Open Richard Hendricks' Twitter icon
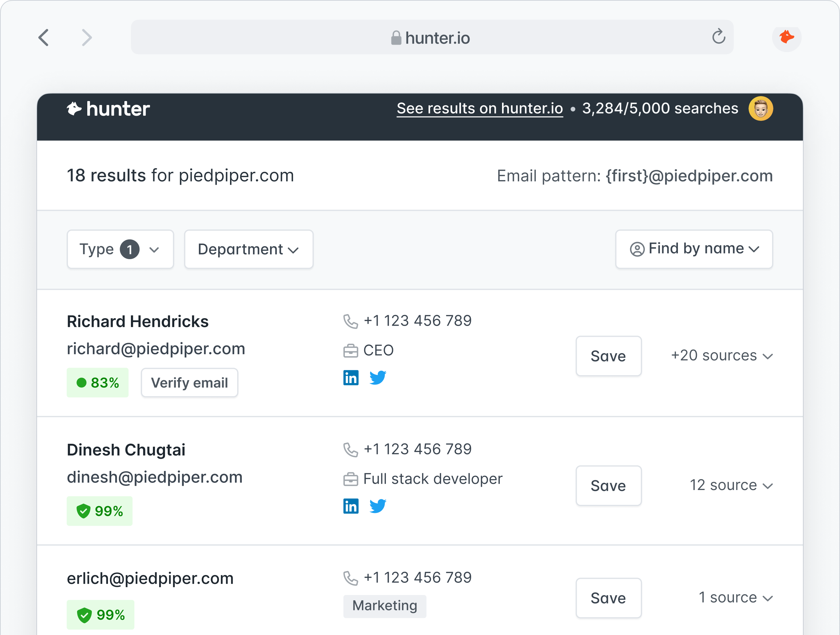This screenshot has height=635, width=840. (378, 378)
